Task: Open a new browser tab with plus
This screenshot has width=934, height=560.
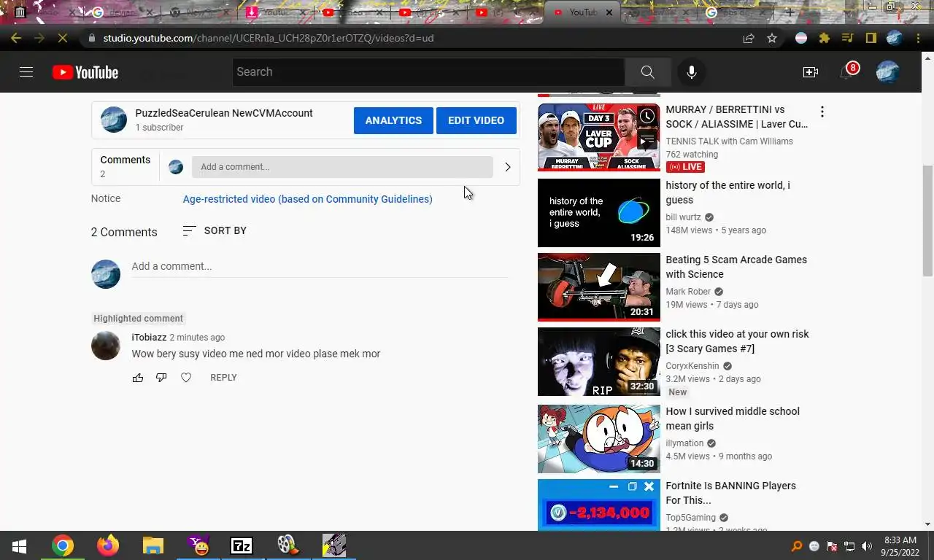Action: (x=790, y=12)
